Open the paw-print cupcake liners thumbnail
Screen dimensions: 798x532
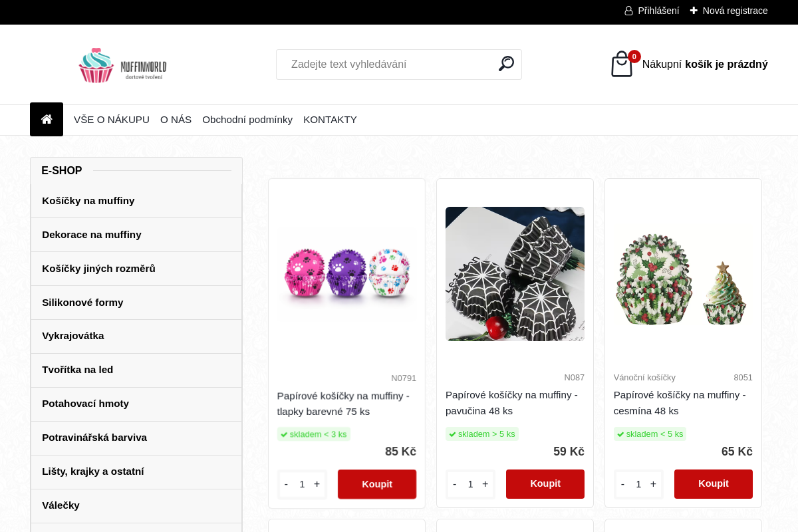click(x=346, y=274)
